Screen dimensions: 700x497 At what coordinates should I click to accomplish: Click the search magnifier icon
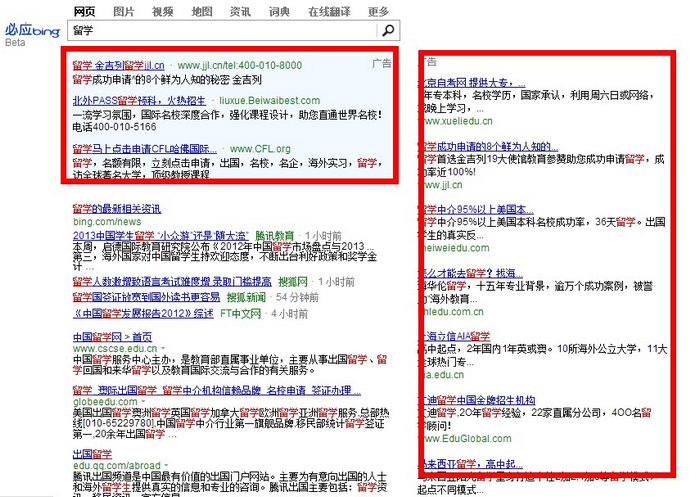click(x=388, y=30)
